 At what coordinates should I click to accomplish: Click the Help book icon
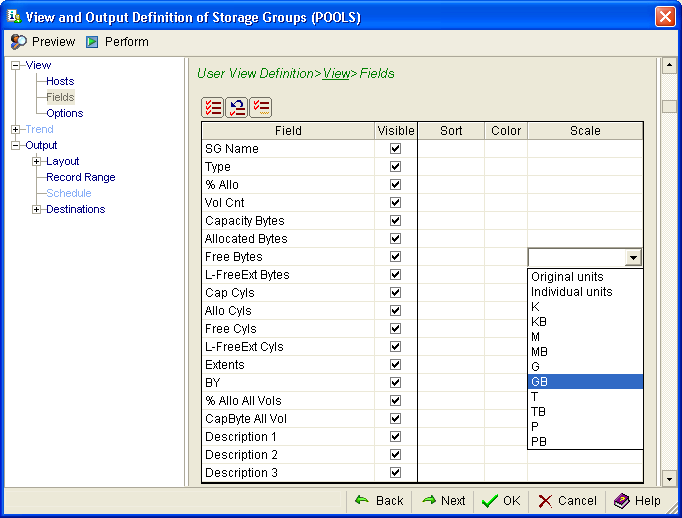click(621, 501)
